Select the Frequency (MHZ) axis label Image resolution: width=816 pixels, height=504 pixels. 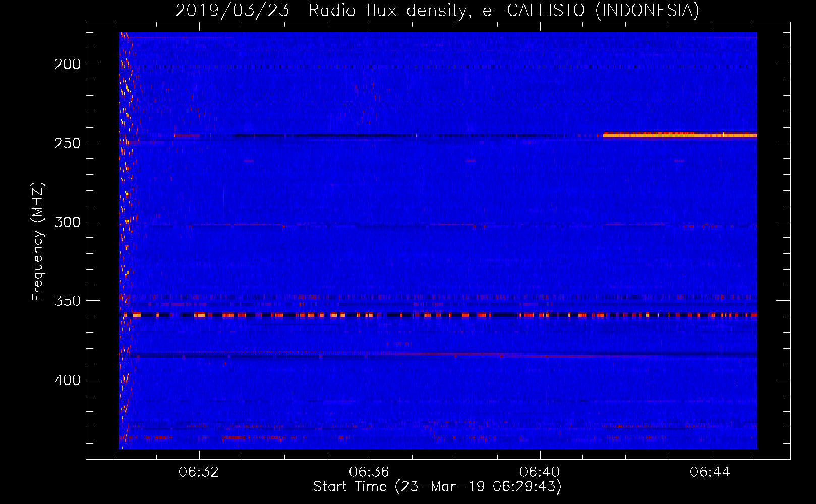pyautogui.click(x=38, y=242)
